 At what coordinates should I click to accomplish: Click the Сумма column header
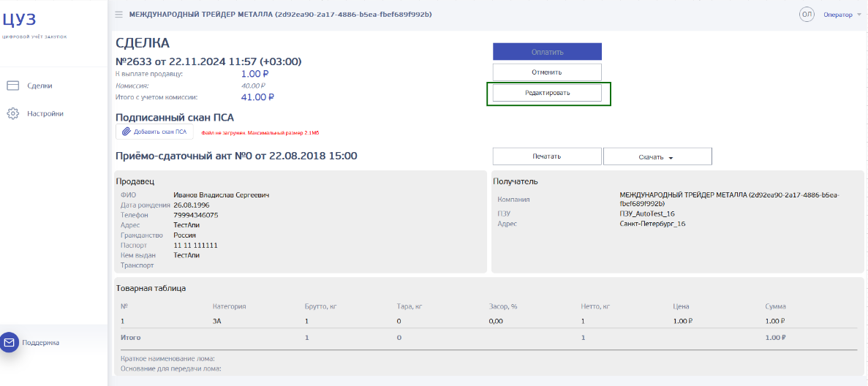tap(775, 306)
